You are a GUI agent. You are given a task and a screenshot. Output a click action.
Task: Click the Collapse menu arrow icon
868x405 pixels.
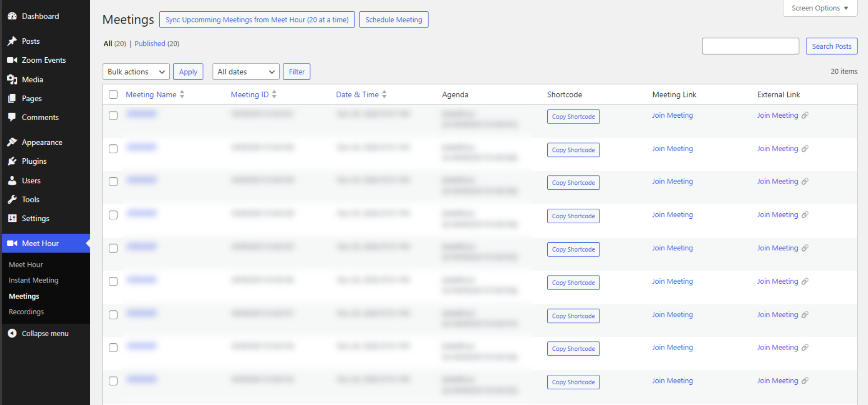point(12,333)
